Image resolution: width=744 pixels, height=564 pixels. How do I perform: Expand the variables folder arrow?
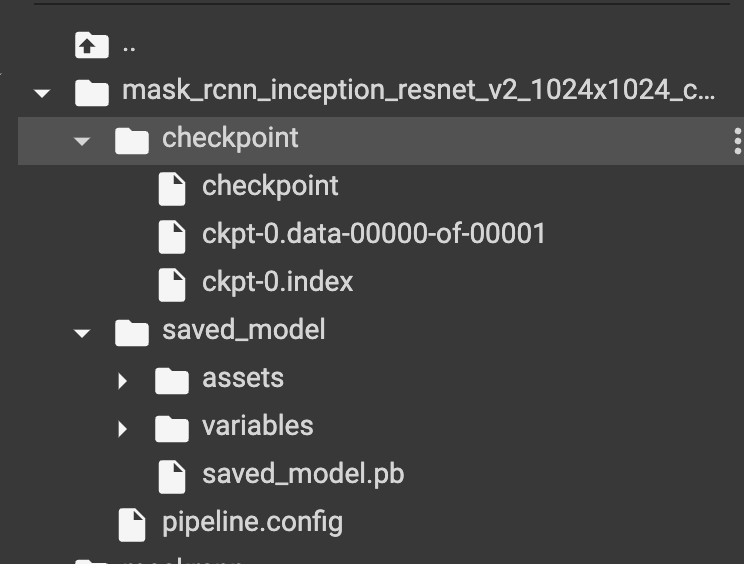coord(122,429)
